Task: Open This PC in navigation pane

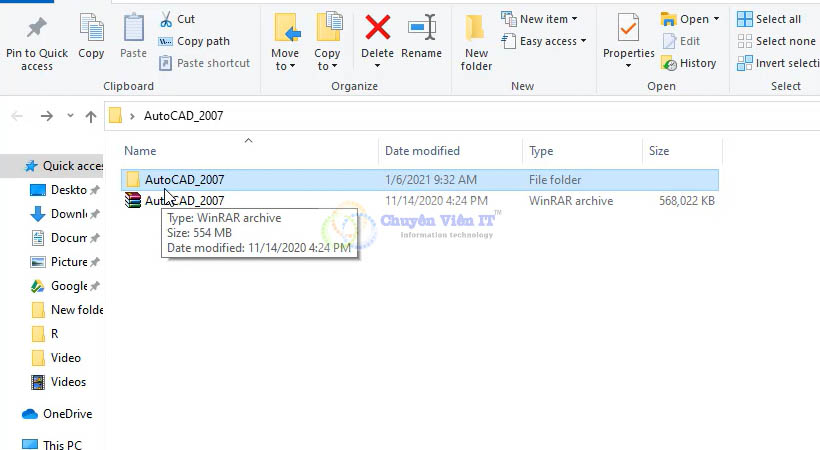Action: click(52, 445)
